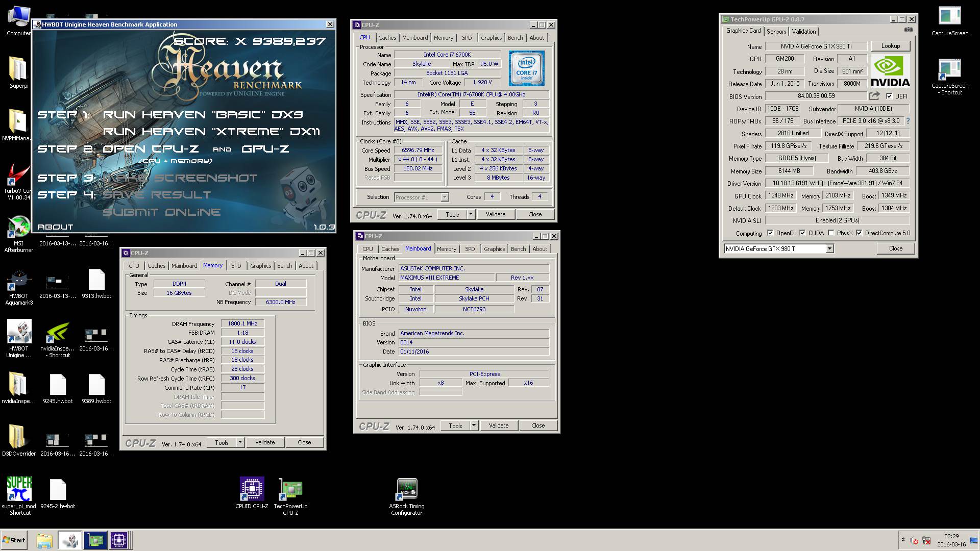Open Windows Explorer from the taskbar
The image size is (980, 551).
[44, 540]
